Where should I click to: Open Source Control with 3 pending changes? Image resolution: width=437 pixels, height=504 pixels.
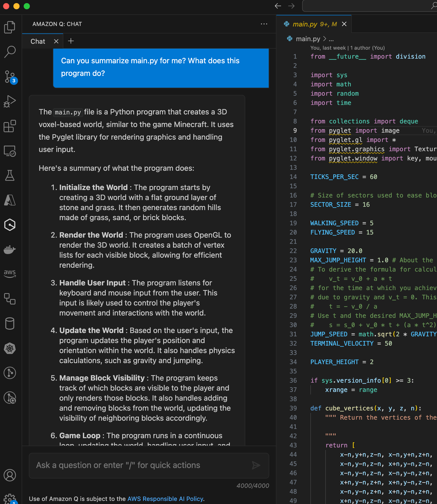pyautogui.click(x=10, y=77)
